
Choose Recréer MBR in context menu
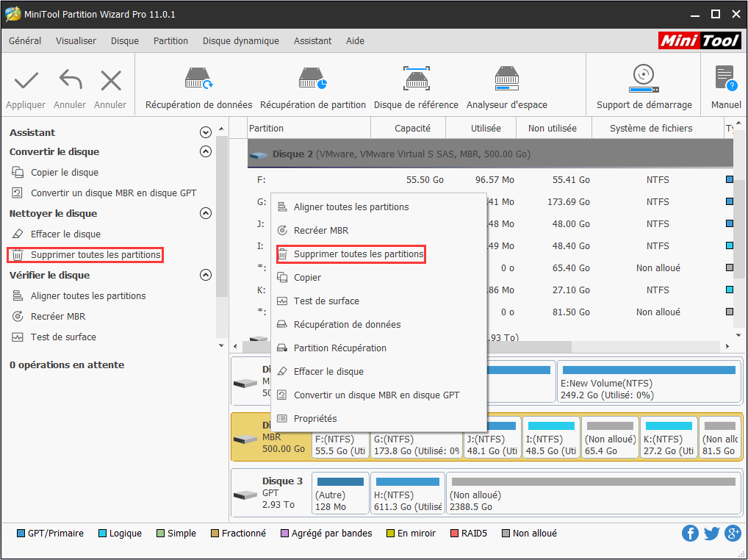coord(378,230)
